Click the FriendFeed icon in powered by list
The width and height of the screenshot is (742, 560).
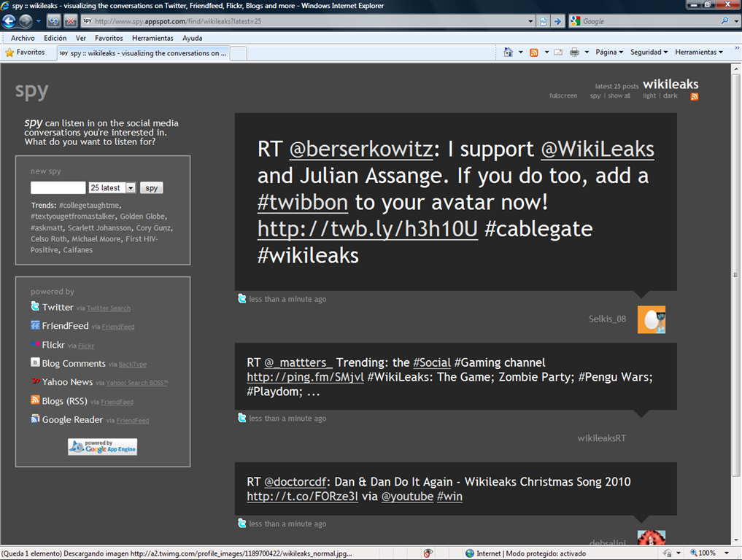(x=35, y=325)
